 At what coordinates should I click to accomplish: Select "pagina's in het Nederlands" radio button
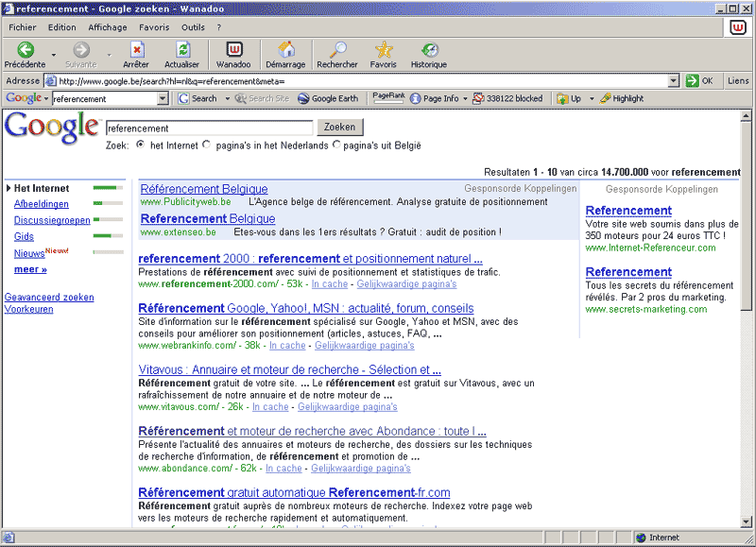[206, 145]
